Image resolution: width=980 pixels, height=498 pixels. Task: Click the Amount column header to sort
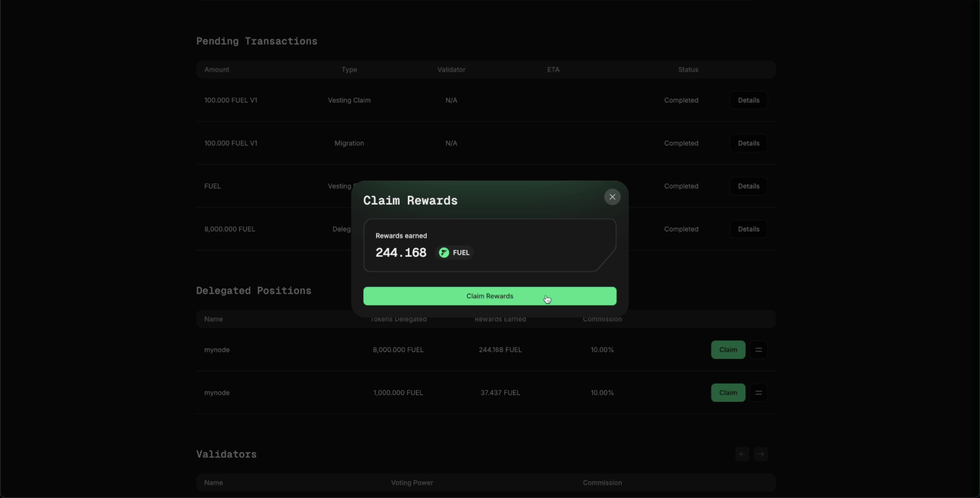pyautogui.click(x=216, y=69)
